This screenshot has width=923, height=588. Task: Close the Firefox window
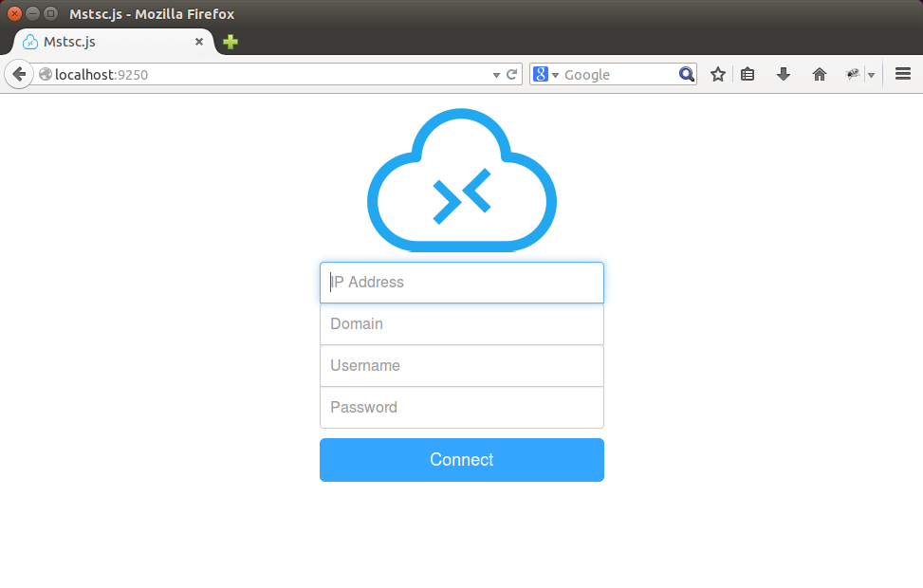(x=15, y=13)
